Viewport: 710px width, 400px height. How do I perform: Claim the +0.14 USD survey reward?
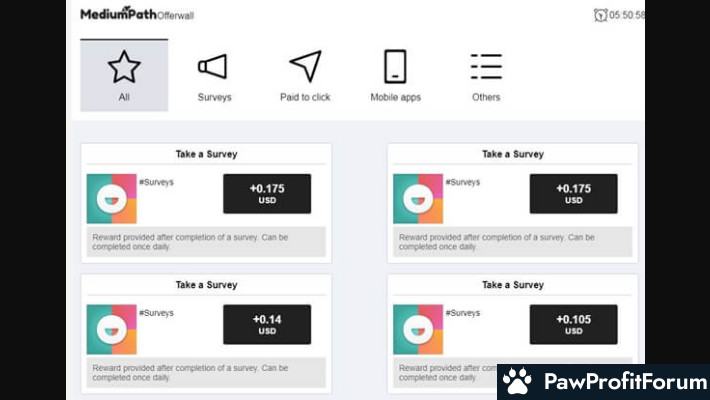pyautogui.click(x=267, y=324)
